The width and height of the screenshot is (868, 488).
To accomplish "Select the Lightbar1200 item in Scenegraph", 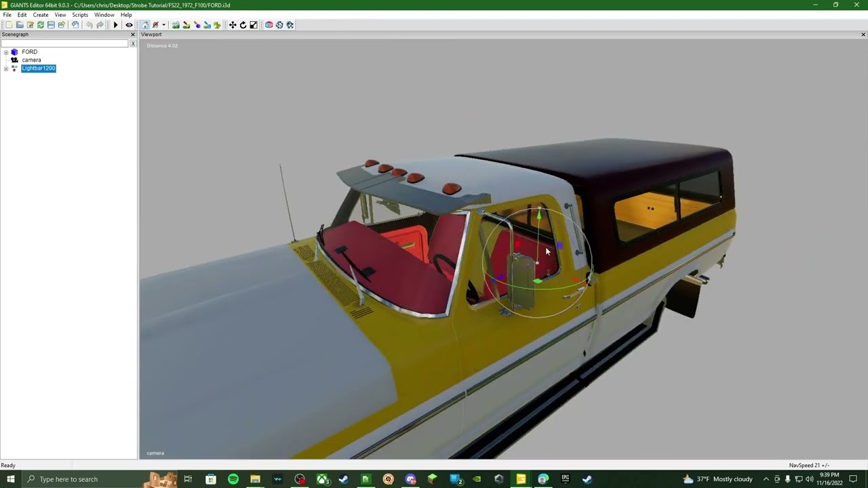I will pyautogui.click(x=39, y=68).
